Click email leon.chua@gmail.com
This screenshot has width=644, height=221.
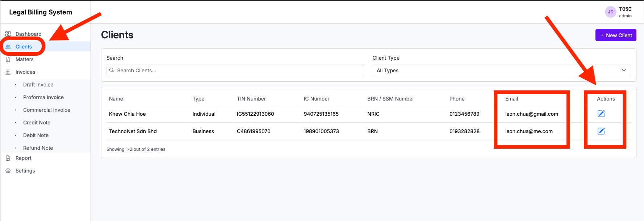pyautogui.click(x=532, y=114)
